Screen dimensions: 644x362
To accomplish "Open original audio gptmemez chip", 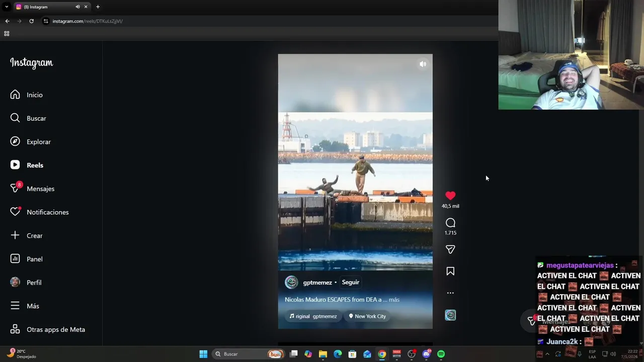I will [x=313, y=316].
